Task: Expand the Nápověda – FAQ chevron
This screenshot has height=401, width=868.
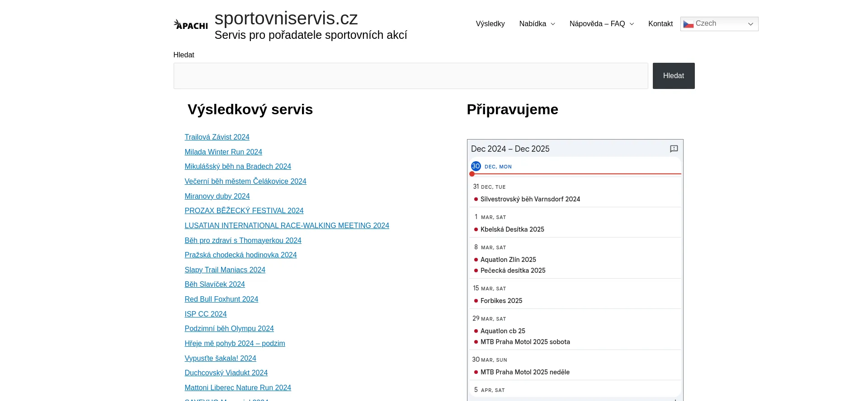Action: tap(632, 24)
